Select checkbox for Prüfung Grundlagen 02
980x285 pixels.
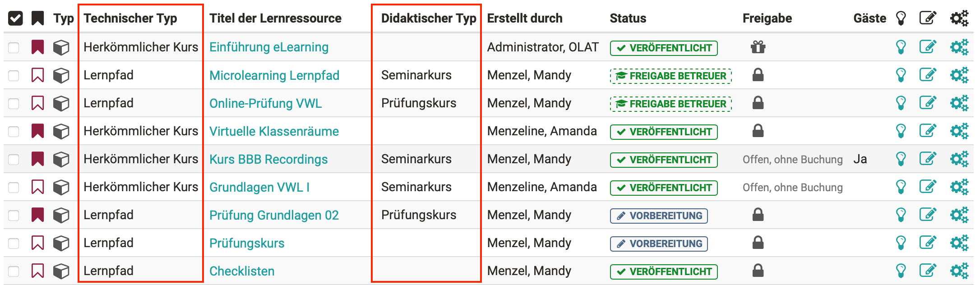[14, 215]
